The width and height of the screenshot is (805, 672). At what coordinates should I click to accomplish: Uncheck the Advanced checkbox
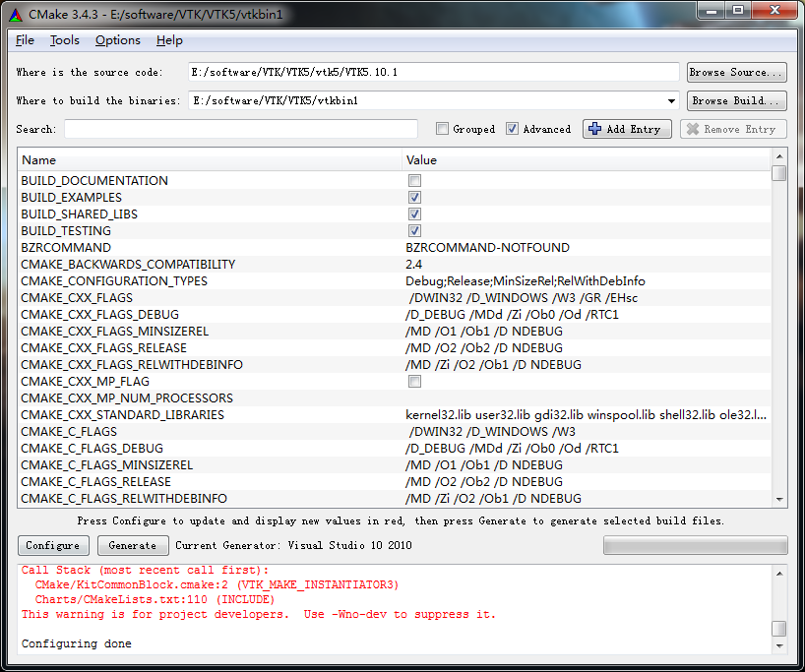pyautogui.click(x=513, y=129)
